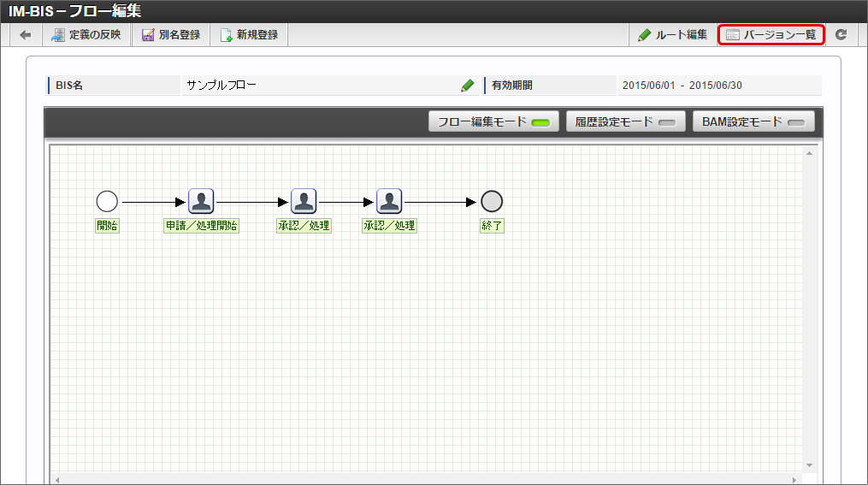The image size is (868, 485).
Task: Select the second 承認／処理 user node icon
Action: coord(389,201)
